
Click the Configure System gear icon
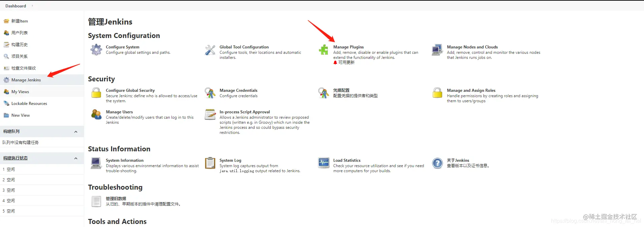[x=96, y=50]
